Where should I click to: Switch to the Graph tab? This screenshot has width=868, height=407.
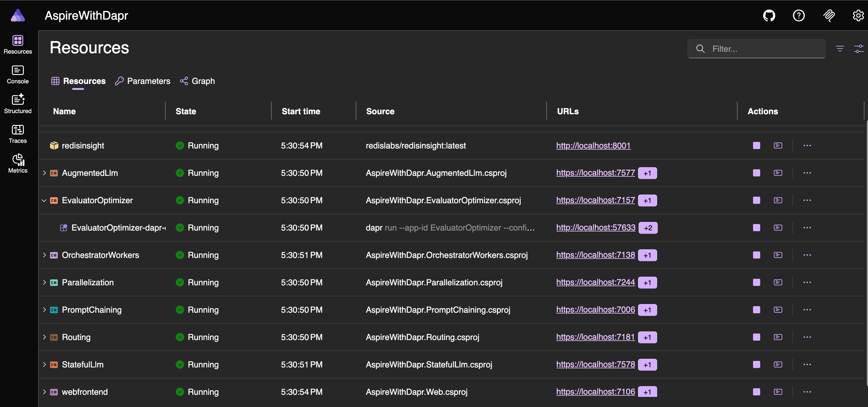click(197, 81)
